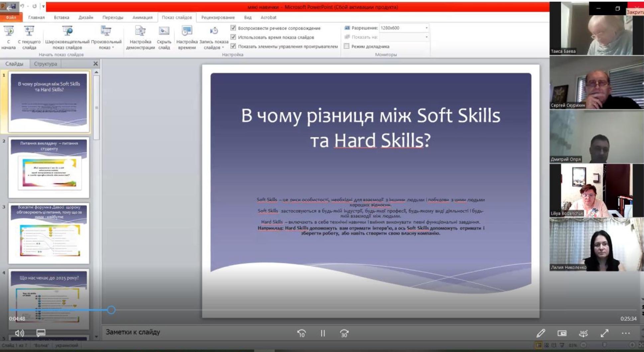Open the Структура outline tab
This screenshot has width=644, height=352.
click(46, 64)
